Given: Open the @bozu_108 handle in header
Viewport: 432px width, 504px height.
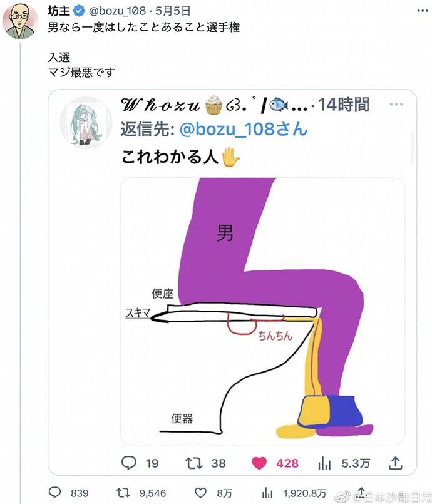Looking at the screenshot, I should point(117,11).
